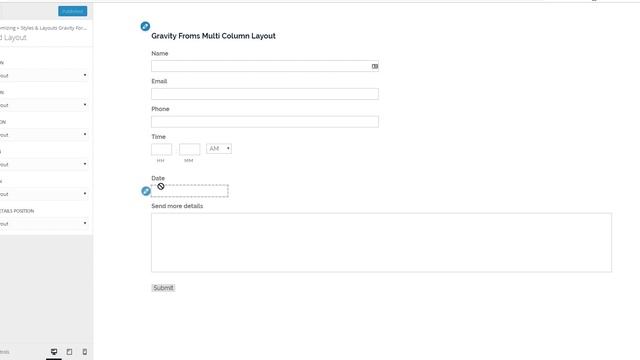Open the topmost layout dropdown in sidebar
This screenshot has height=360, width=640.
[44, 76]
